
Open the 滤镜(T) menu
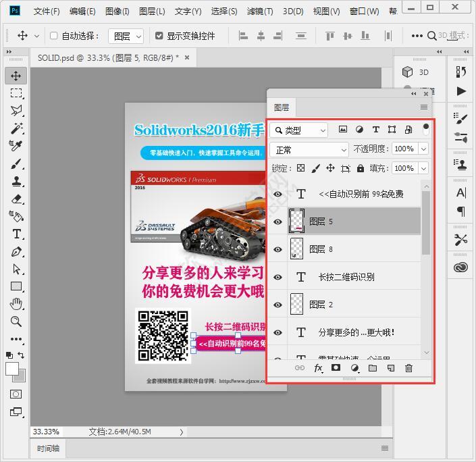[x=259, y=11]
